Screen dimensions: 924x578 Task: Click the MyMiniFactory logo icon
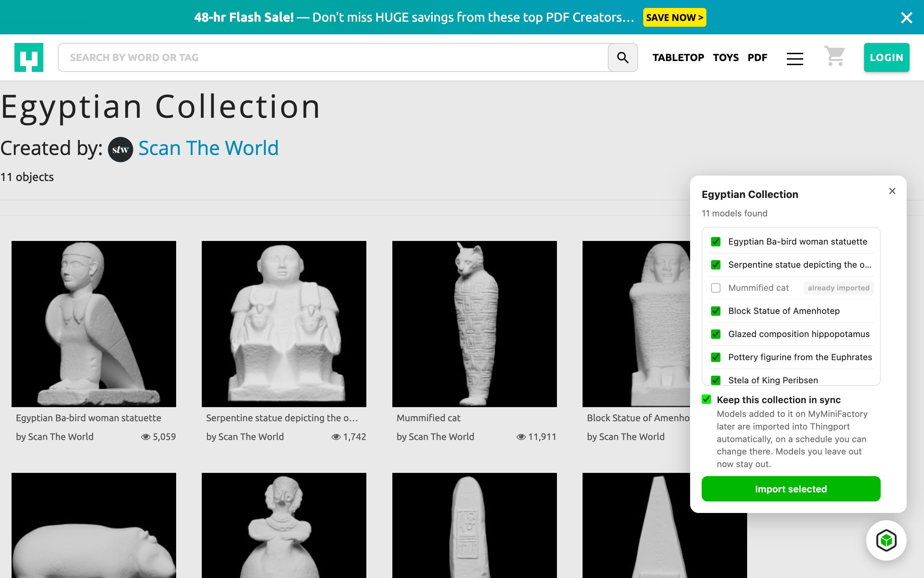[x=29, y=57]
